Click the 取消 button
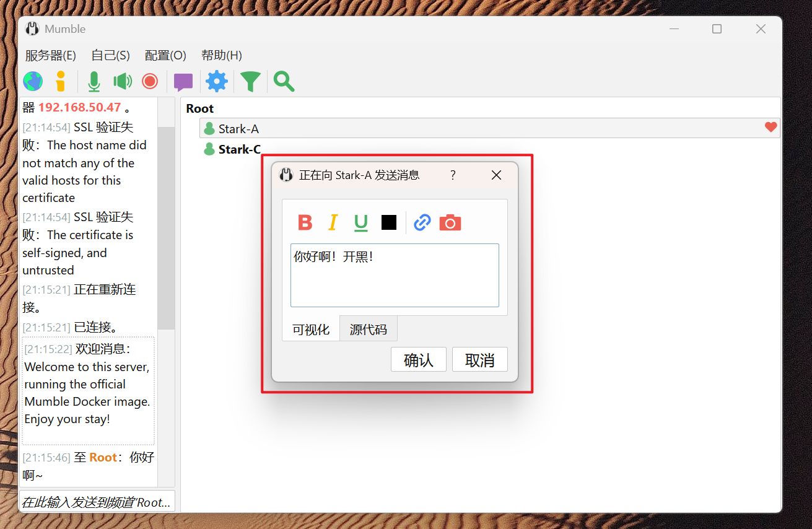This screenshot has width=812, height=529. point(480,360)
